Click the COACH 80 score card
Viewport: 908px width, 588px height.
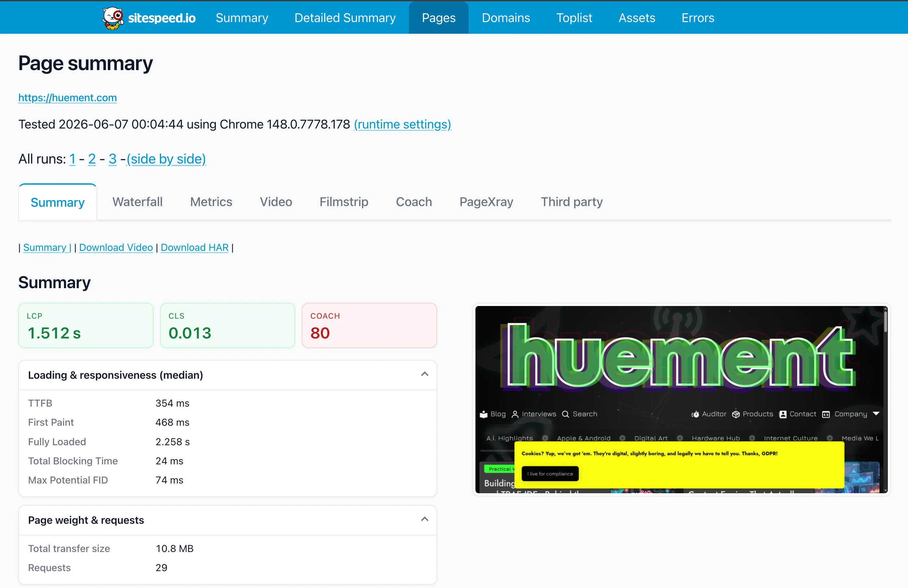369,325
